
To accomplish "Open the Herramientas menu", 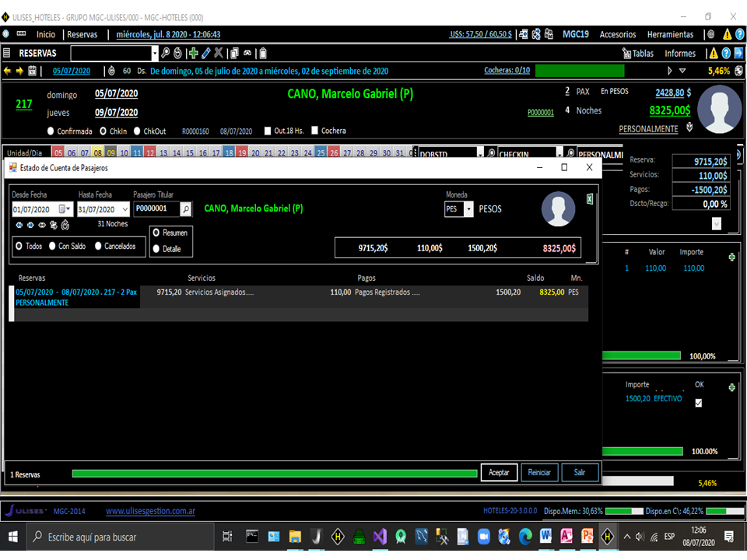I will pos(669,34).
